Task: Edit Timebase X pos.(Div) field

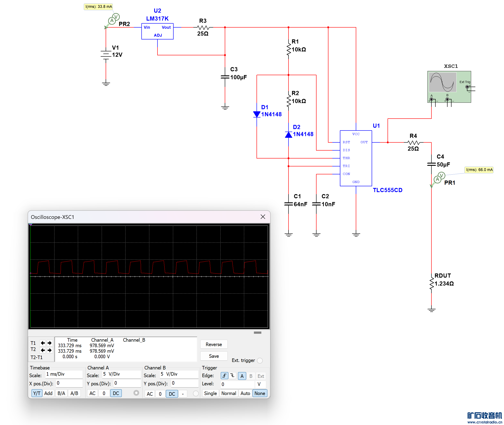Action: tap(69, 383)
